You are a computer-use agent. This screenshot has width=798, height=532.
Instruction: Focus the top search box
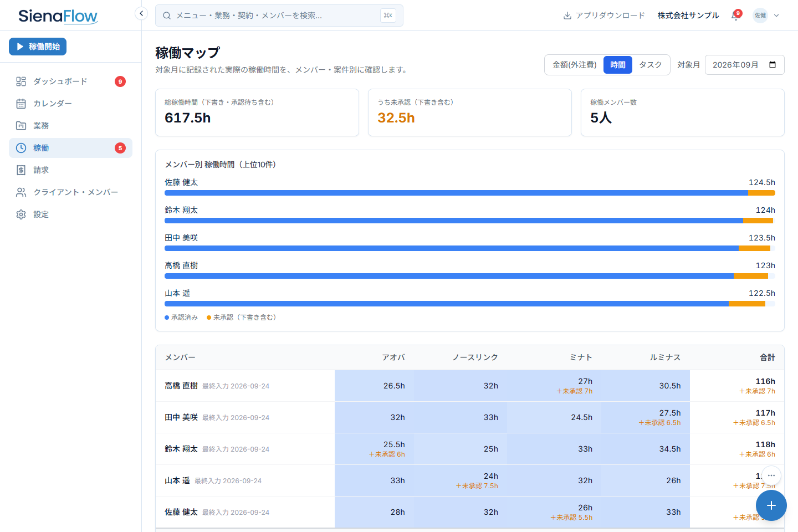tap(279, 16)
